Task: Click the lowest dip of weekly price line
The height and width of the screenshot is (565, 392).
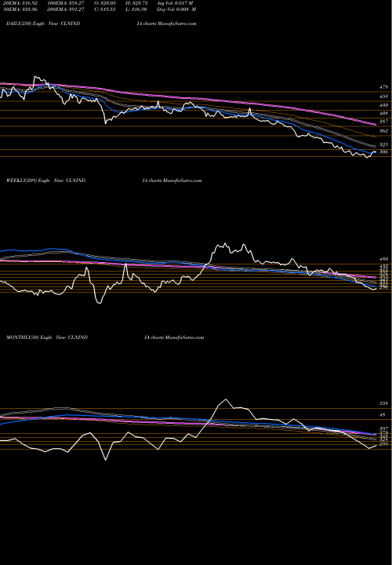Action: click(99, 303)
